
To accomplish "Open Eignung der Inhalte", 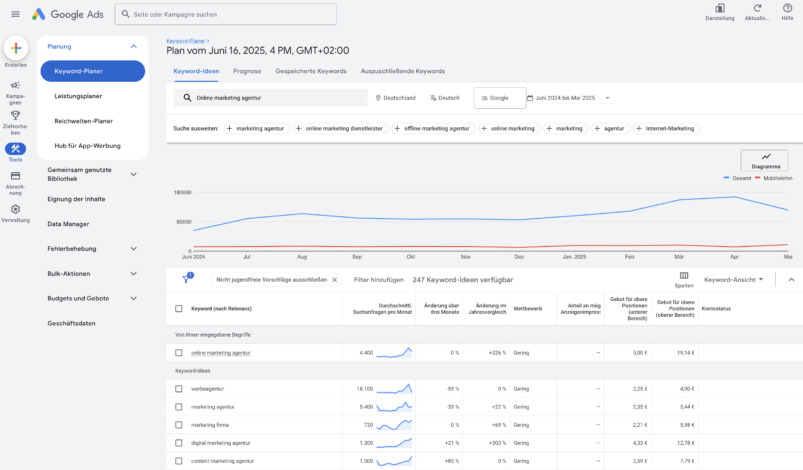I will tap(76, 199).
